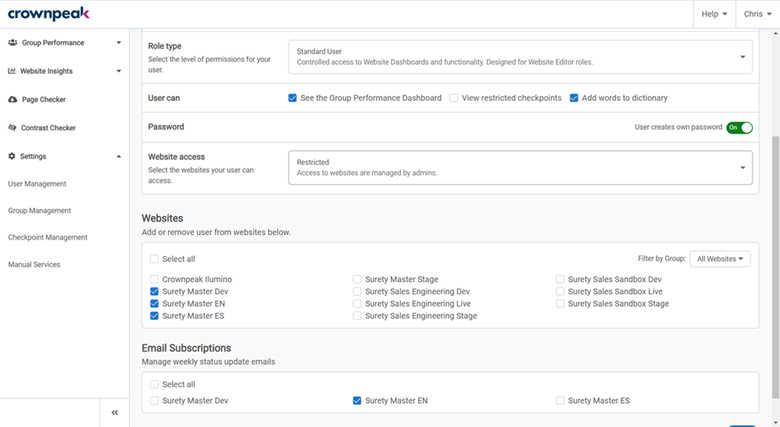Click scrollbar up arrow
The width and height of the screenshot is (780, 427).
776,33
